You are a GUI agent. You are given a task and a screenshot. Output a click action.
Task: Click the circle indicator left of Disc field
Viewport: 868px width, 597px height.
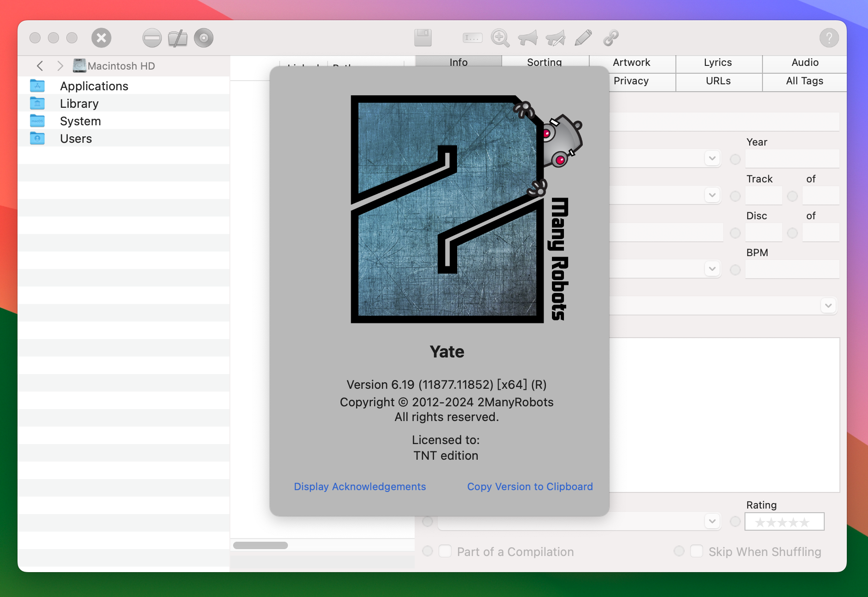coord(735,233)
